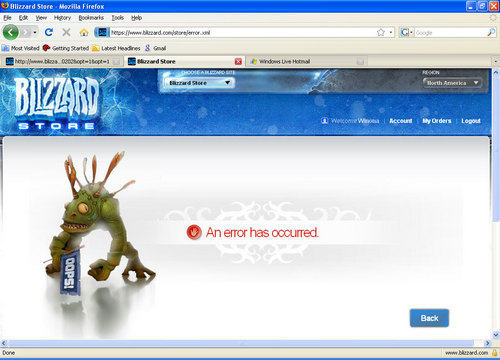The width and height of the screenshot is (500, 360).
Task: Minimize the Firefox window
Action: tap(471, 6)
